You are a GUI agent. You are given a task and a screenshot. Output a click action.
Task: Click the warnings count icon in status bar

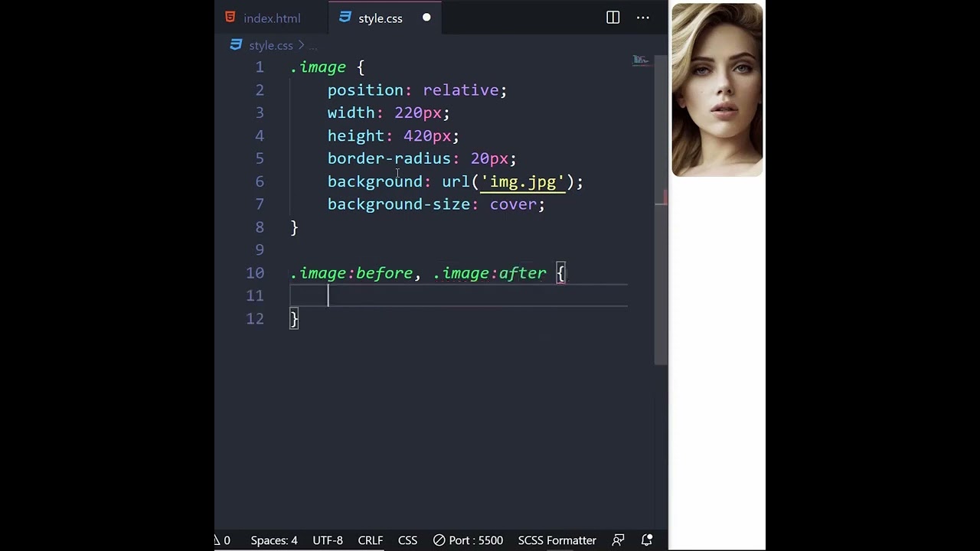[218, 540]
